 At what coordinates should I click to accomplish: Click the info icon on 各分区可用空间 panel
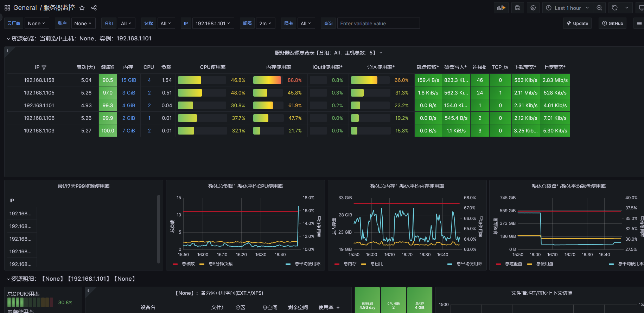(x=88, y=291)
